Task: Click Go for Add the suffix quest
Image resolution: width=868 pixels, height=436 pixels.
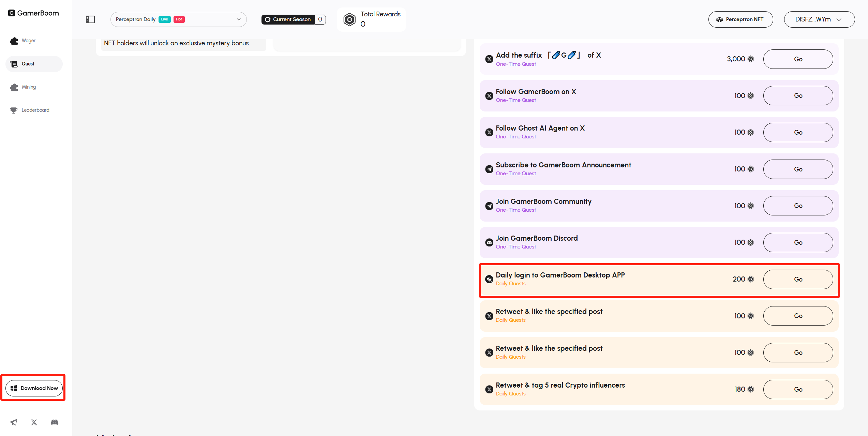Action: coord(798,59)
